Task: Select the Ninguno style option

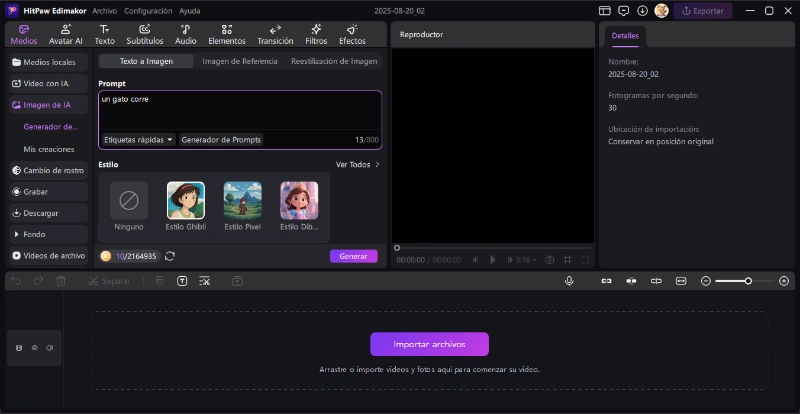Action: click(x=129, y=207)
